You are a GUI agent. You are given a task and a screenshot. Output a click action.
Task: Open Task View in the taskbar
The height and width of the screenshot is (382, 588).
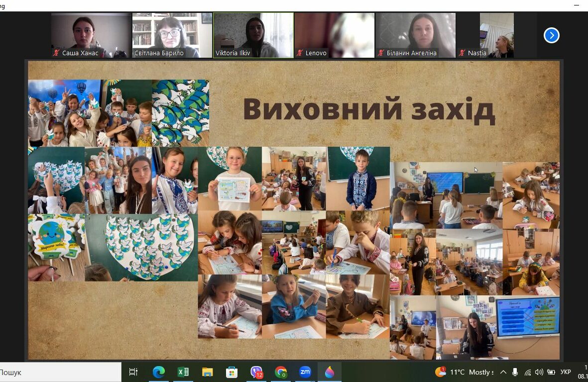(x=133, y=372)
